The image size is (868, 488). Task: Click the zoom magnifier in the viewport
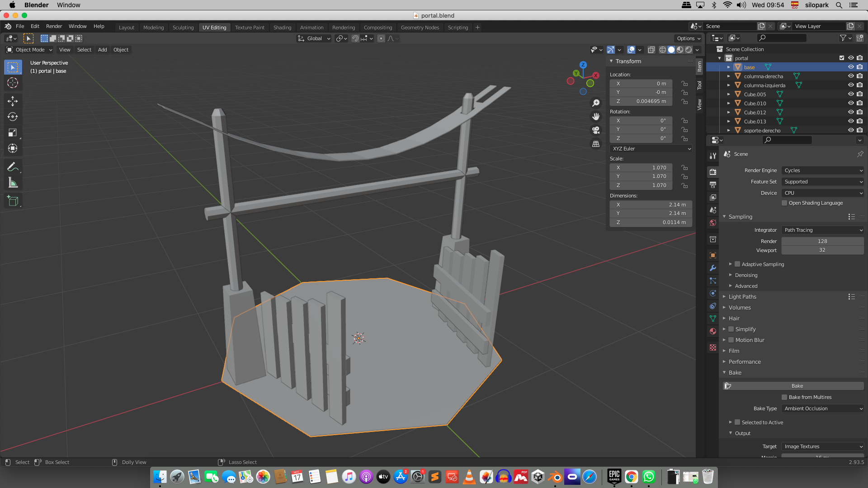tap(596, 103)
